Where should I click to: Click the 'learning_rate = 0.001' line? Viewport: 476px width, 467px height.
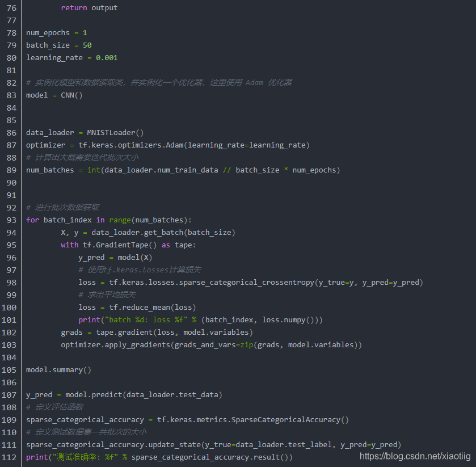click(71, 58)
